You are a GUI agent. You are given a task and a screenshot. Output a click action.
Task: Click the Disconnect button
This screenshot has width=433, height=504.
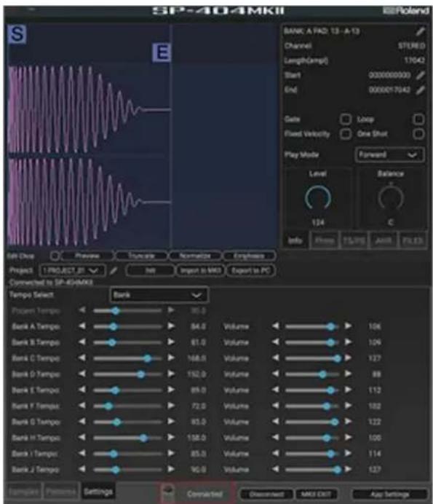[266, 494]
